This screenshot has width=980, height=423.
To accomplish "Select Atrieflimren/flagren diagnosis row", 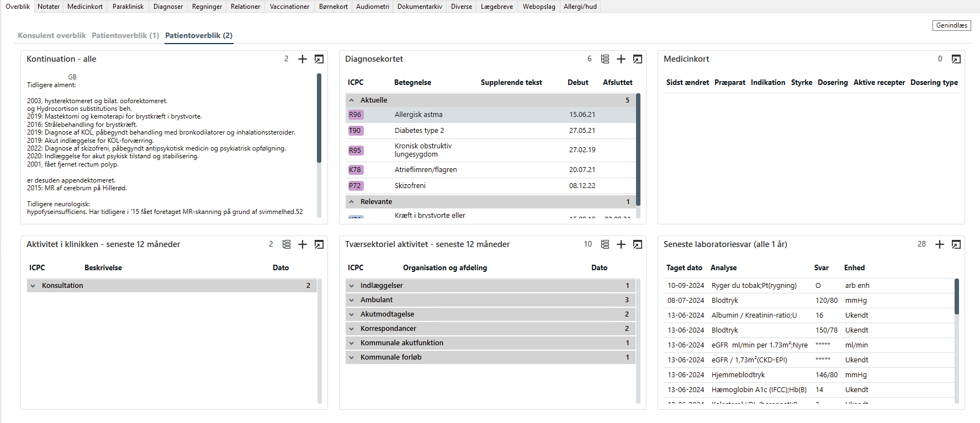I will point(491,170).
